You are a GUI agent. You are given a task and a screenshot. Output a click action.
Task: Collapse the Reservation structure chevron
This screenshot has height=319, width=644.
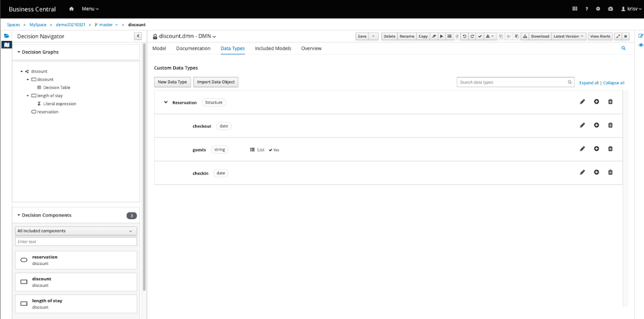click(166, 102)
